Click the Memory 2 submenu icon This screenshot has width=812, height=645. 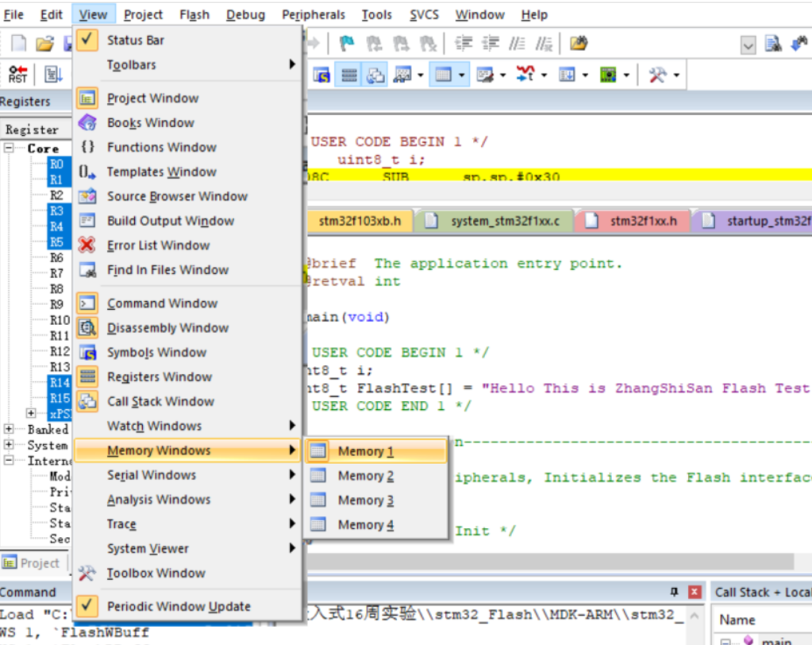click(x=318, y=476)
